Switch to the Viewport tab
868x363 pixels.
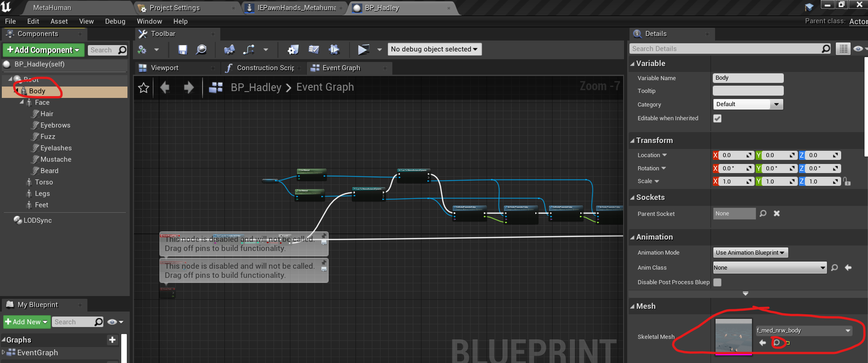(x=165, y=68)
